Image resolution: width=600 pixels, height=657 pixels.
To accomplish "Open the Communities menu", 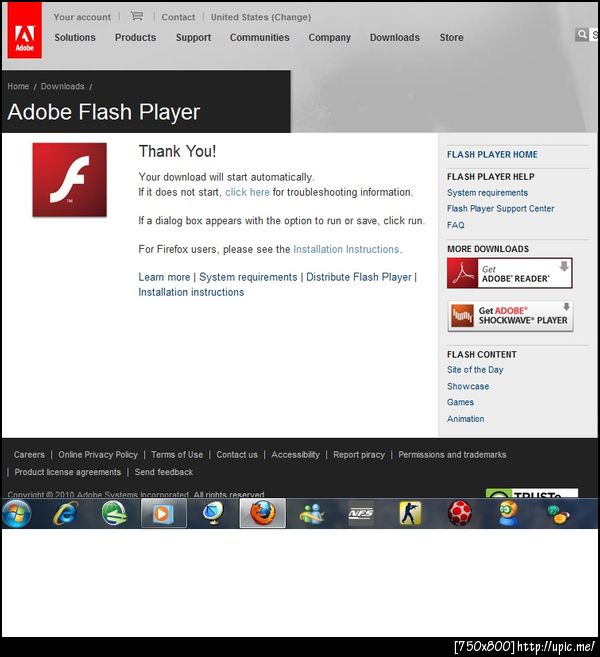I will click(260, 37).
